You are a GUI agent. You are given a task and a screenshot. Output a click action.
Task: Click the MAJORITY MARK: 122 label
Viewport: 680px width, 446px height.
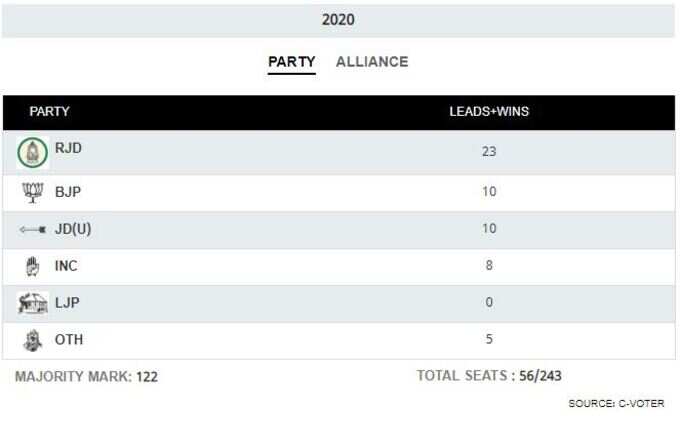86,377
